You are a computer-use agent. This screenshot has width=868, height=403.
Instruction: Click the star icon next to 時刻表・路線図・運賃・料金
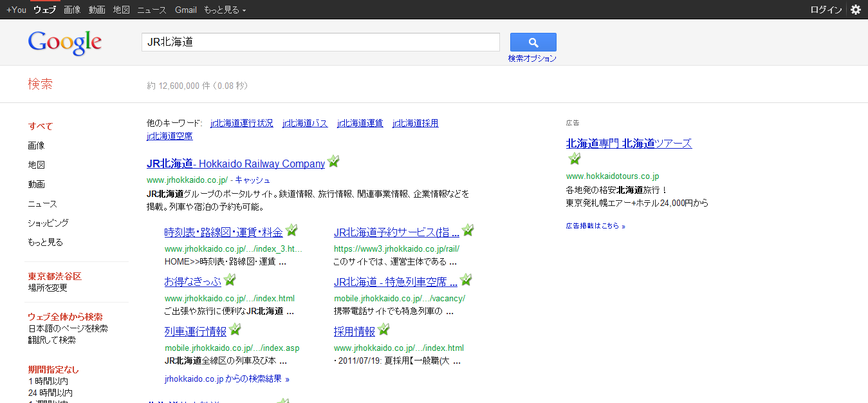[291, 230]
